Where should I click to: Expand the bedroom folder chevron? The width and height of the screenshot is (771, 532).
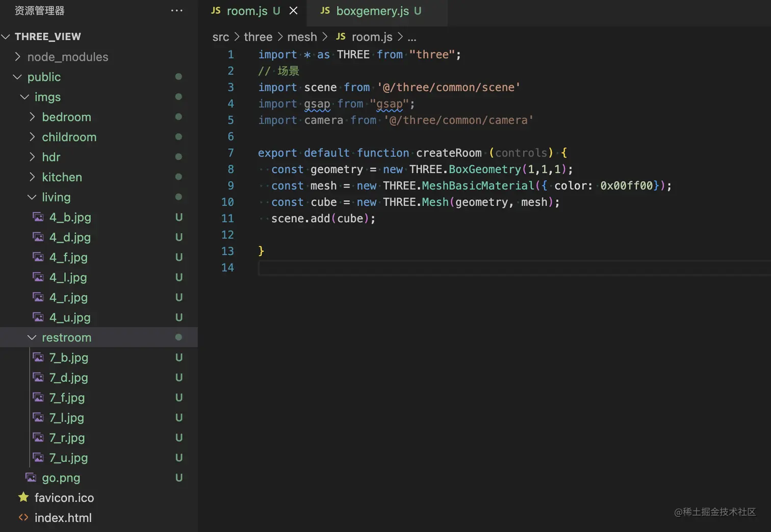point(32,117)
